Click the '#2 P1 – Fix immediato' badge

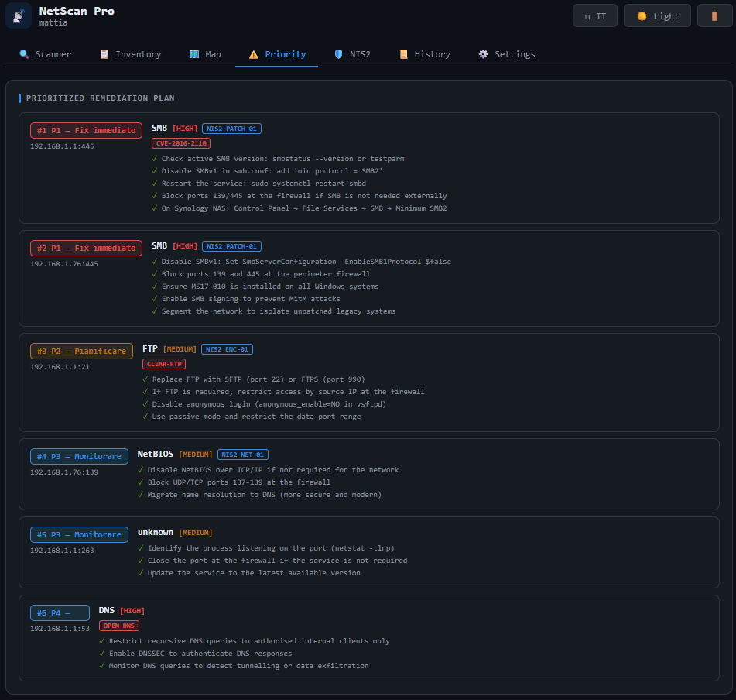tap(87, 248)
